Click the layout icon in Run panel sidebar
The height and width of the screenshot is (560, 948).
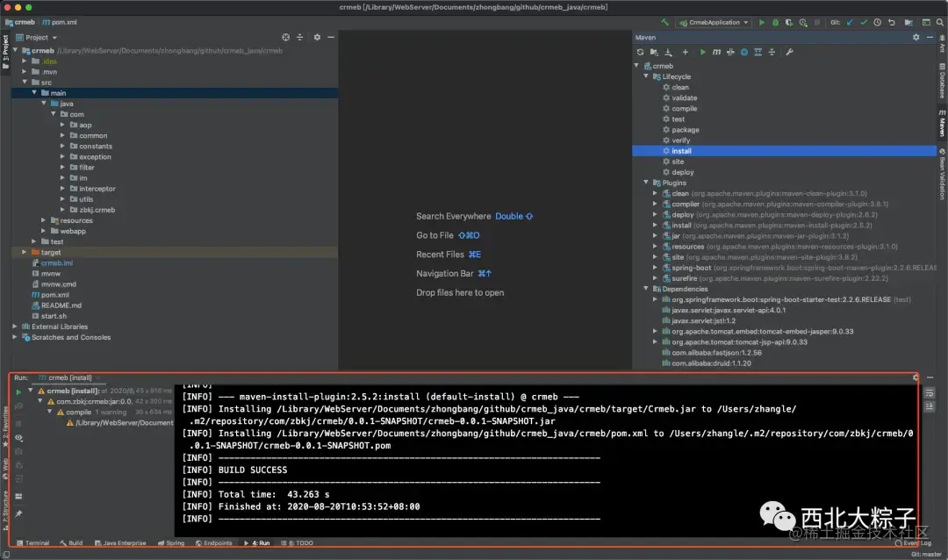point(18,496)
